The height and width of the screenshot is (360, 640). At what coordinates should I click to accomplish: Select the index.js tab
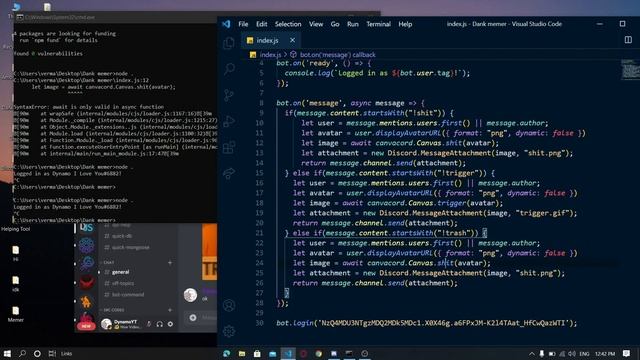point(267,40)
